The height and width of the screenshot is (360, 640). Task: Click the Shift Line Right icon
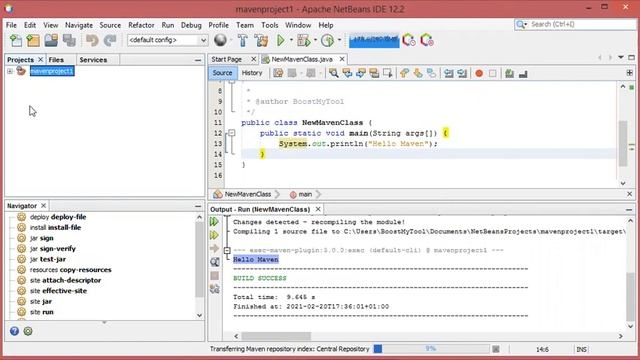462,73
